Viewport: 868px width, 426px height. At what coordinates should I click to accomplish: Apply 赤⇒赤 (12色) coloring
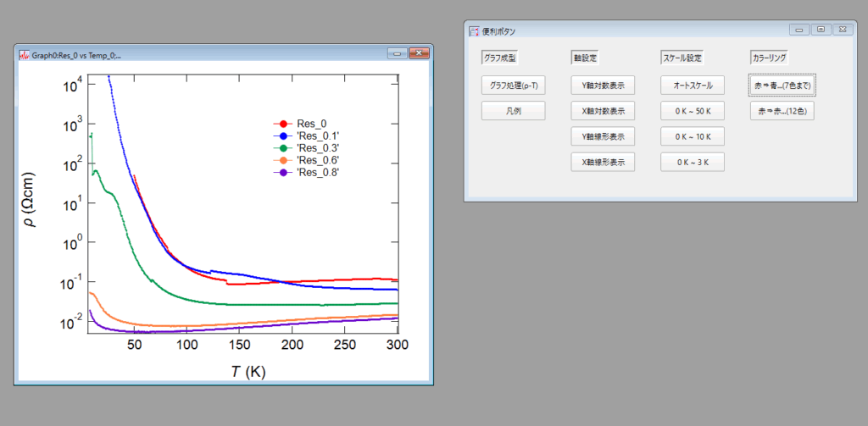pos(782,111)
